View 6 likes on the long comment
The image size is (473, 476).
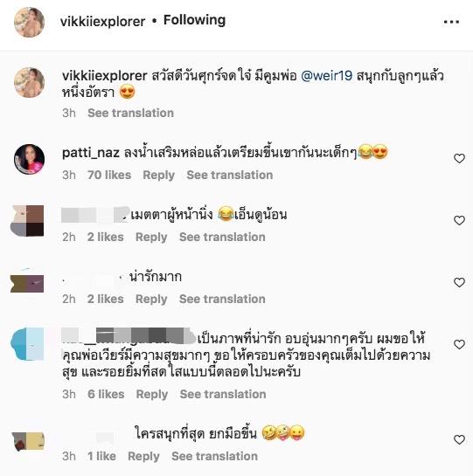pos(106,394)
